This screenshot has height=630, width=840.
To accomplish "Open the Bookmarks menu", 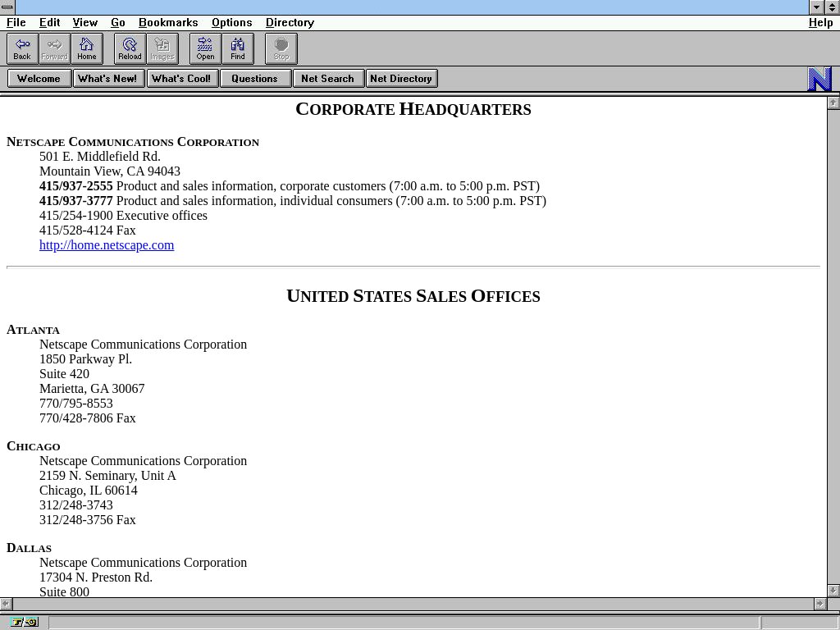I will point(168,22).
